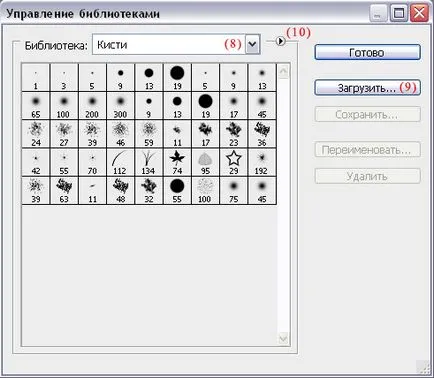Pick the starburst brush labeled 42
Image resolution: width=434 pixels, height=378 pixels.
36,162
